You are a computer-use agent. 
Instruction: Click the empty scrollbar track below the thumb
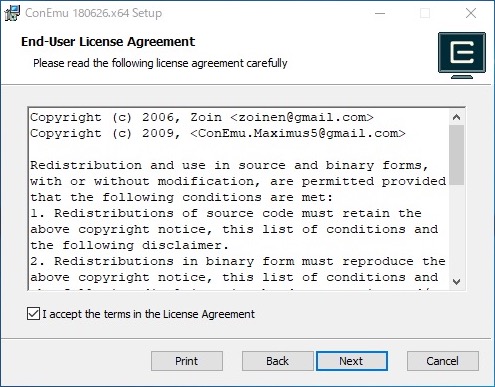tap(457, 229)
